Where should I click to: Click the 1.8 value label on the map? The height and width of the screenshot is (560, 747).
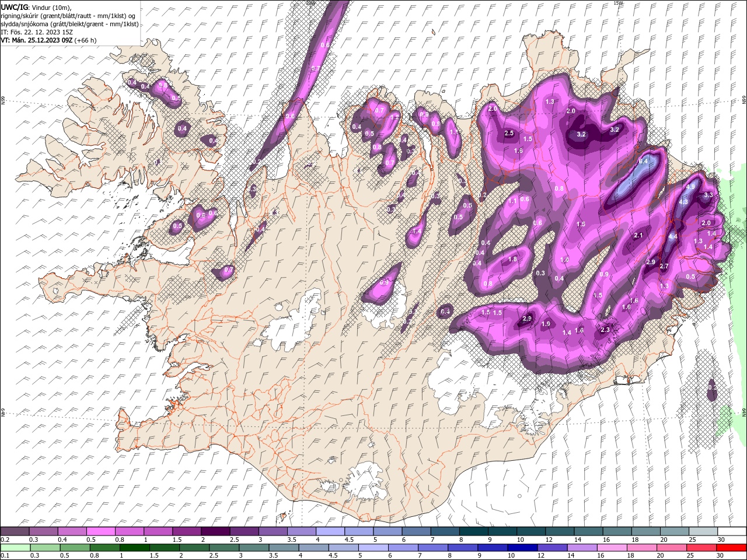pyautogui.click(x=513, y=260)
